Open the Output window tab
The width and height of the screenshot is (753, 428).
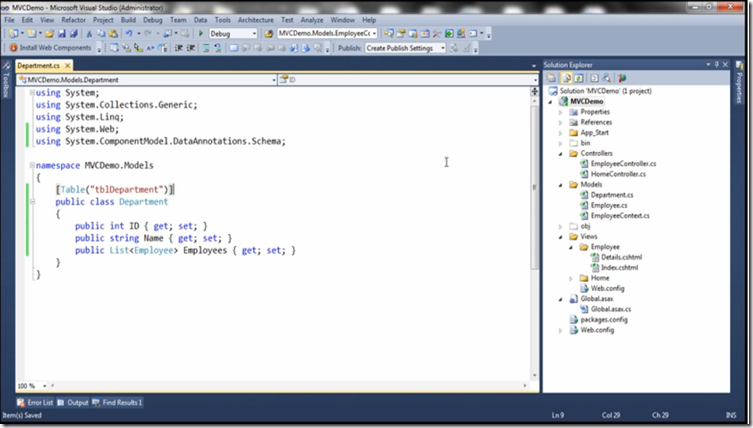(73, 403)
